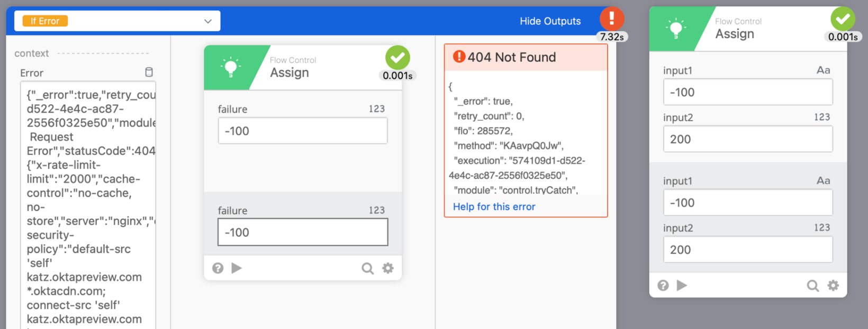Click the top input1 field on the right card

747,92
